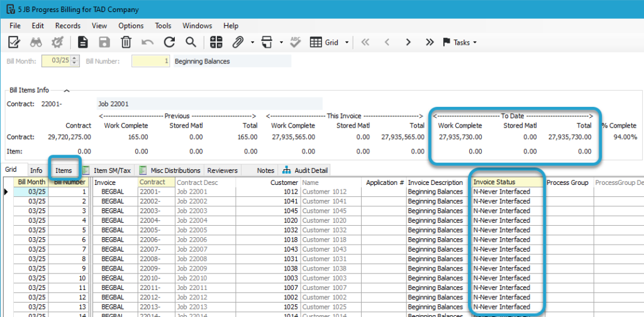The width and height of the screenshot is (644, 317).
Task: Open the Edit menu
Action: pos(38,25)
